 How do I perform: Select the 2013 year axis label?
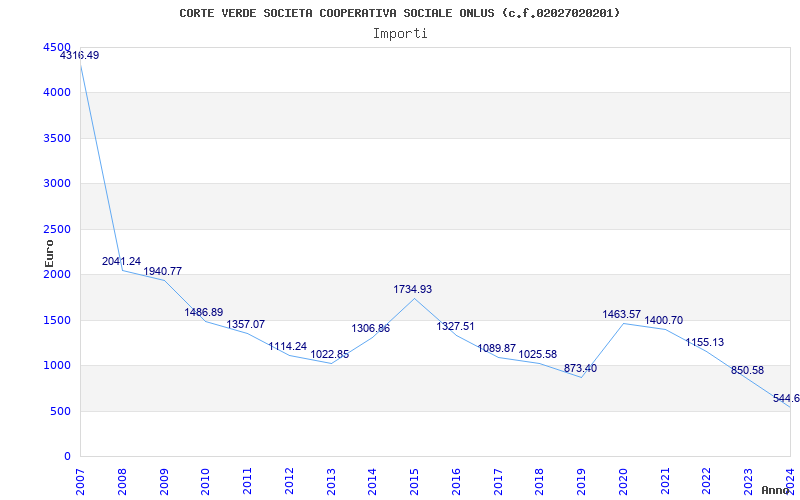(331, 482)
